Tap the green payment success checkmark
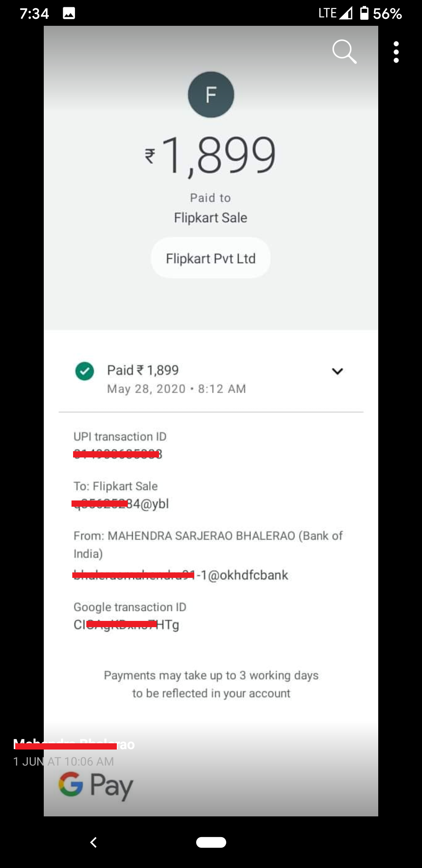 pyautogui.click(x=84, y=371)
